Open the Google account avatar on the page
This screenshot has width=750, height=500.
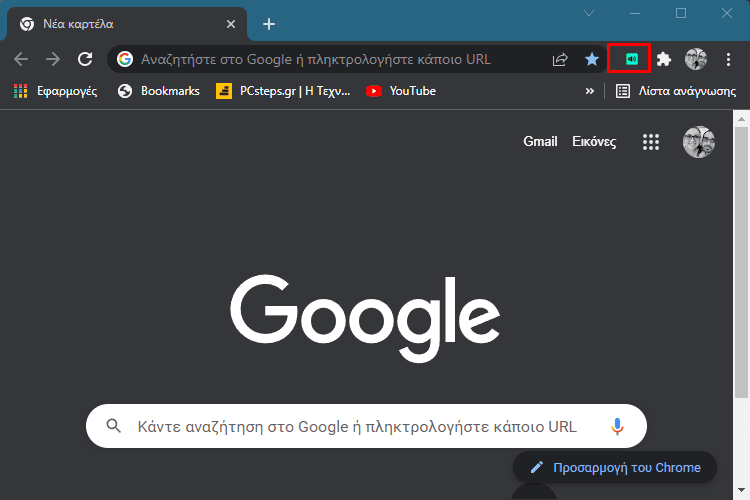(x=699, y=142)
